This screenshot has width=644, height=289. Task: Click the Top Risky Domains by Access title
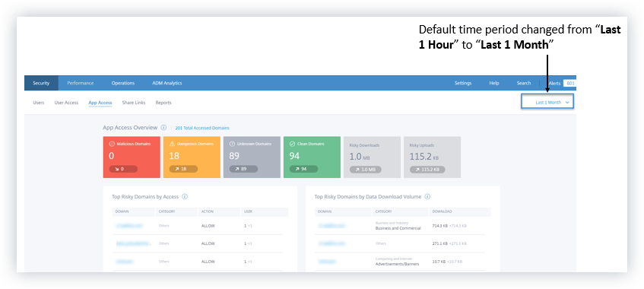pos(145,196)
